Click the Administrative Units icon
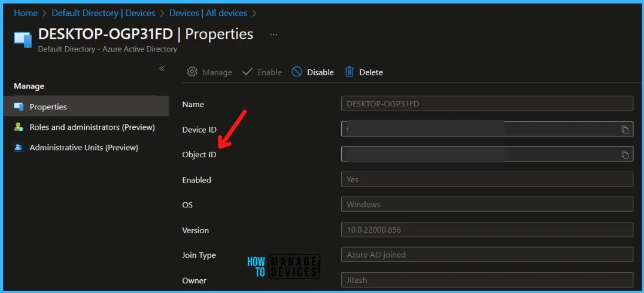Screen dimensions: 644x293 [x=19, y=147]
